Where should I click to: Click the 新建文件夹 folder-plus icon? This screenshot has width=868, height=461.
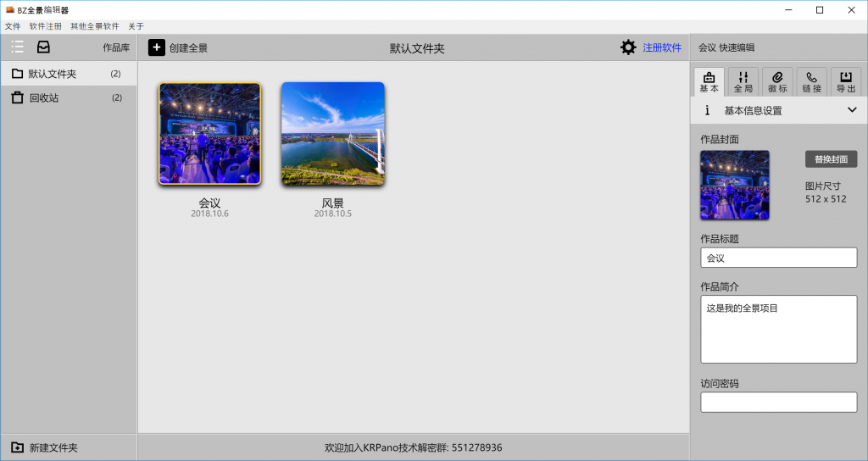18,447
